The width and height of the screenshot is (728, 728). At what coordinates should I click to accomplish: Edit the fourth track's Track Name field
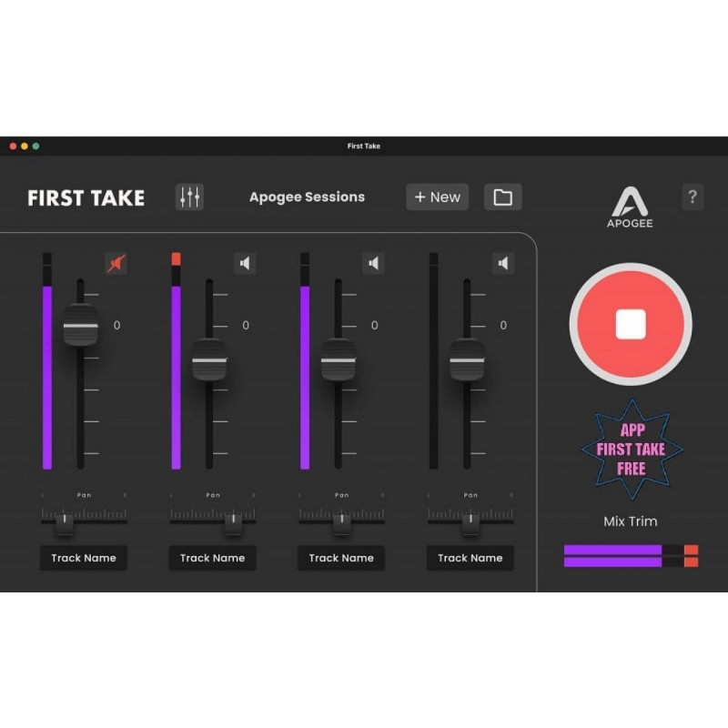coord(470,558)
